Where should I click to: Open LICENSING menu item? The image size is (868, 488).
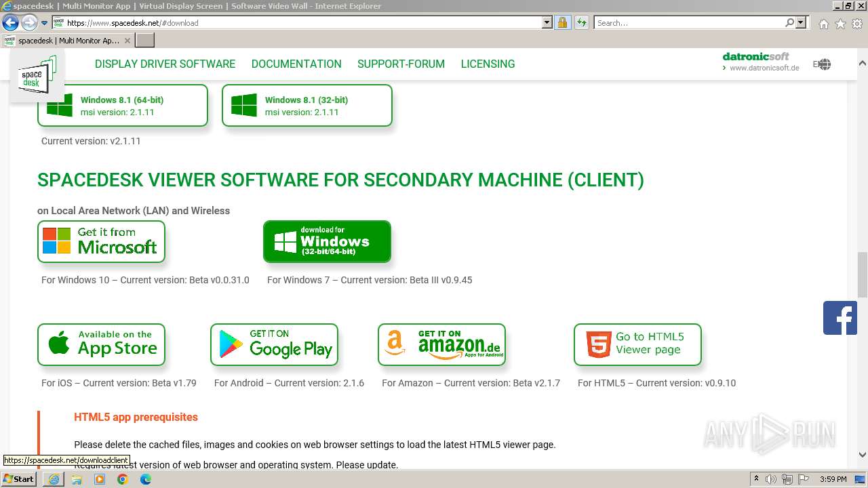pos(488,64)
